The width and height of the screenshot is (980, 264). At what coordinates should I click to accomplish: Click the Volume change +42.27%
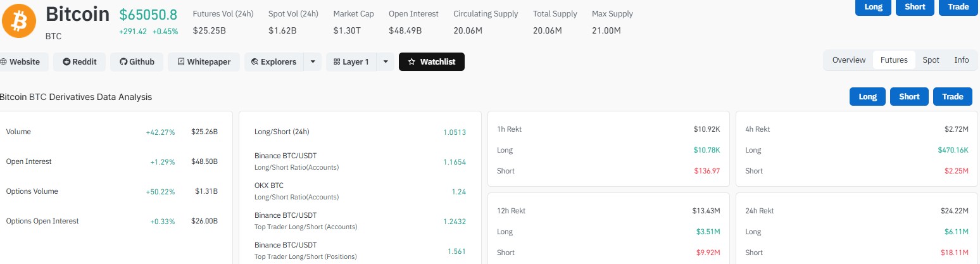(x=160, y=132)
